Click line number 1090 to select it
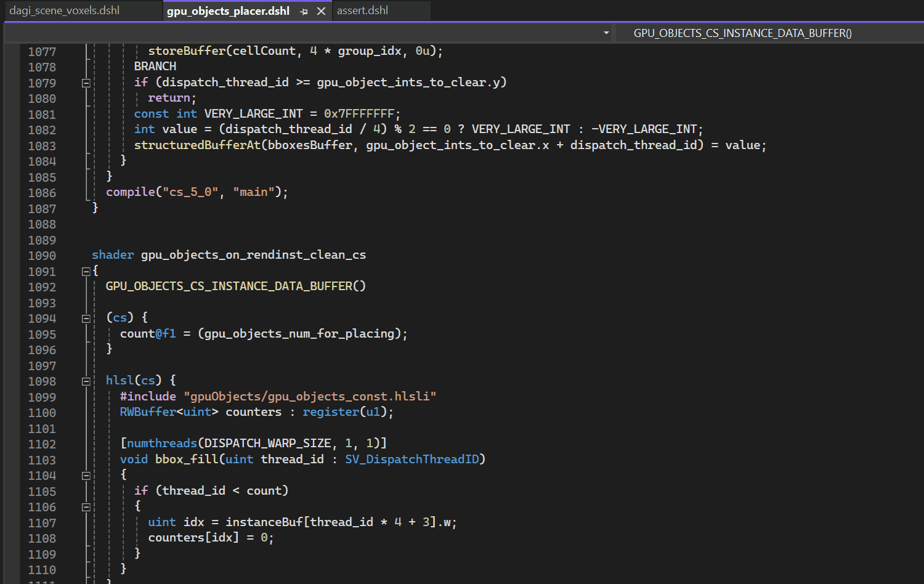The height and width of the screenshot is (584, 924). click(x=42, y=255)
